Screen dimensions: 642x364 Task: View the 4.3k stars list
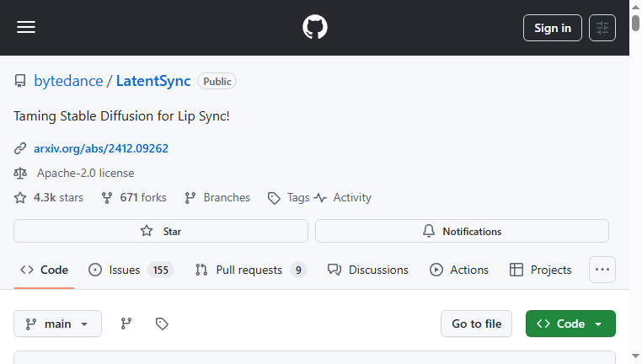[x=58, y=198]
